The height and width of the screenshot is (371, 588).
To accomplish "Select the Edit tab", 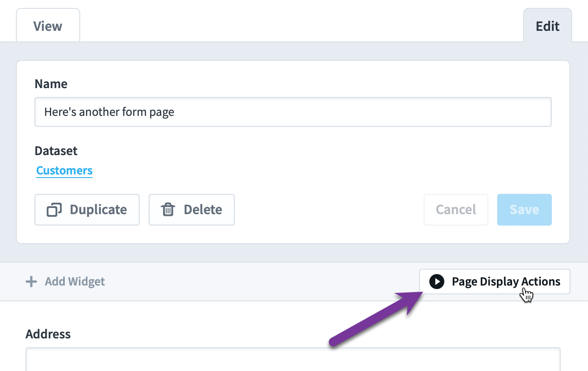I will [x=547, y=26].
